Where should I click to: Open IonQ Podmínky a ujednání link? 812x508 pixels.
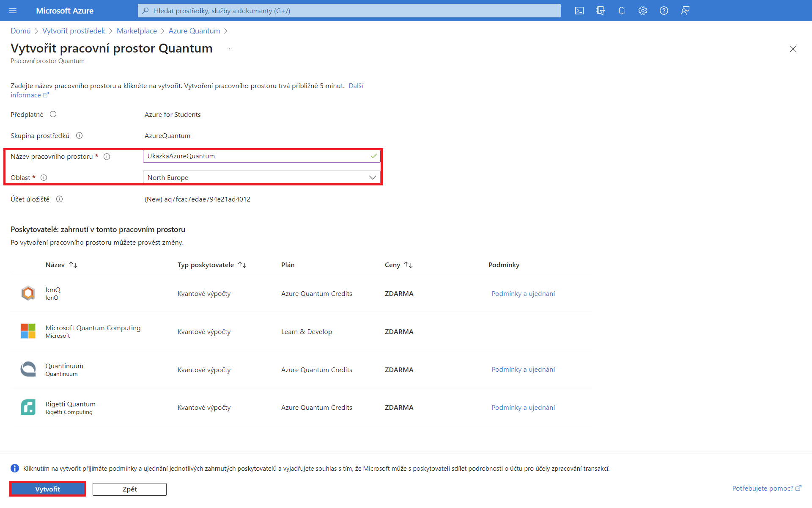pos(523,294)
